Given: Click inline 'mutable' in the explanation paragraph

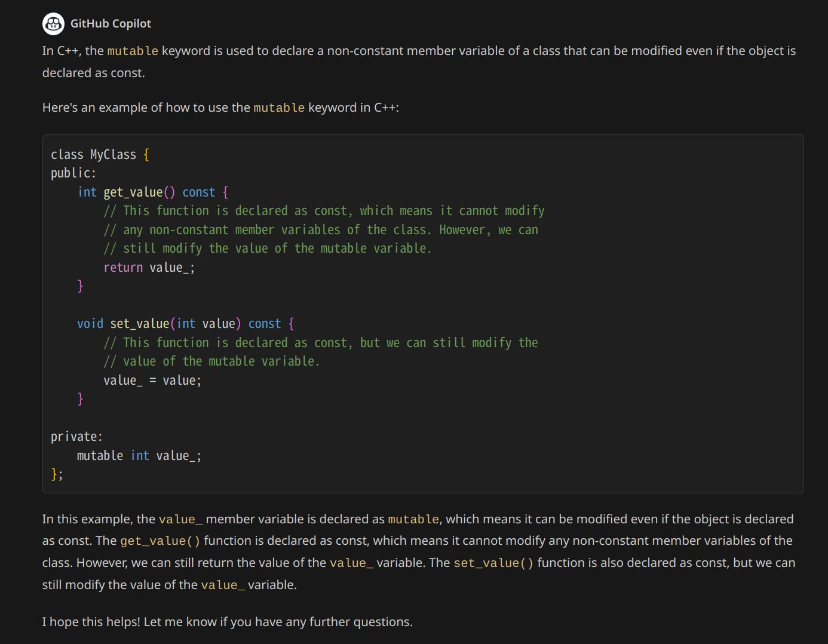Looking at the screenshot, I should point(413,520).
